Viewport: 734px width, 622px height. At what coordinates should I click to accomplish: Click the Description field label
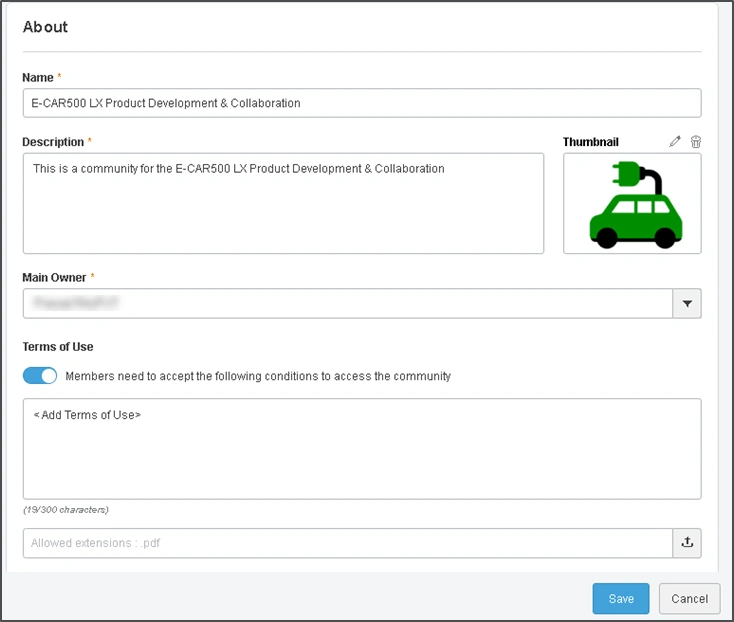pyautogui.click(x=53, y=142)
